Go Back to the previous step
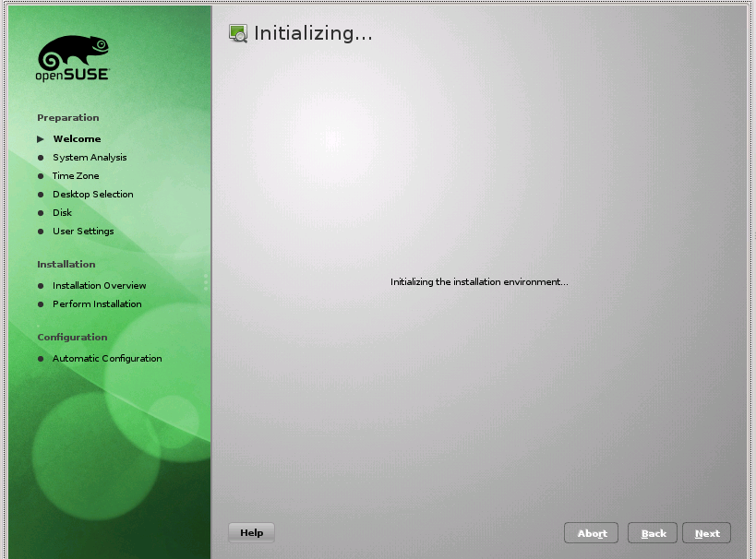756x559 pixels. [653, 533]
